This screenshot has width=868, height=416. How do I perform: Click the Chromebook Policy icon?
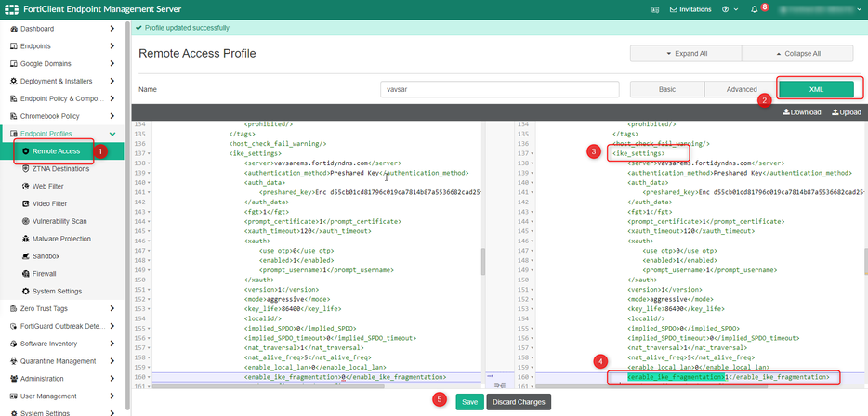[14, 116]
